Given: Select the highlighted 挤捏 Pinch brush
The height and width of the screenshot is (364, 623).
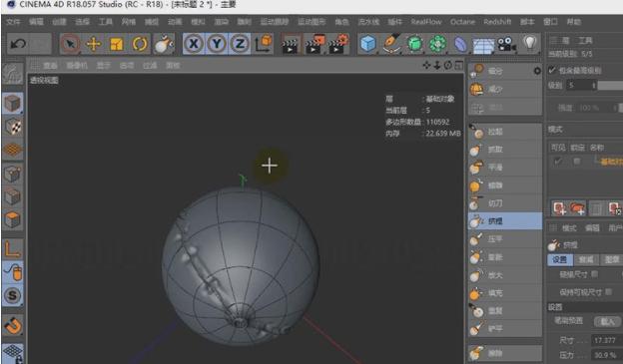Looking at the screenshot, I should tap(505, 221).
